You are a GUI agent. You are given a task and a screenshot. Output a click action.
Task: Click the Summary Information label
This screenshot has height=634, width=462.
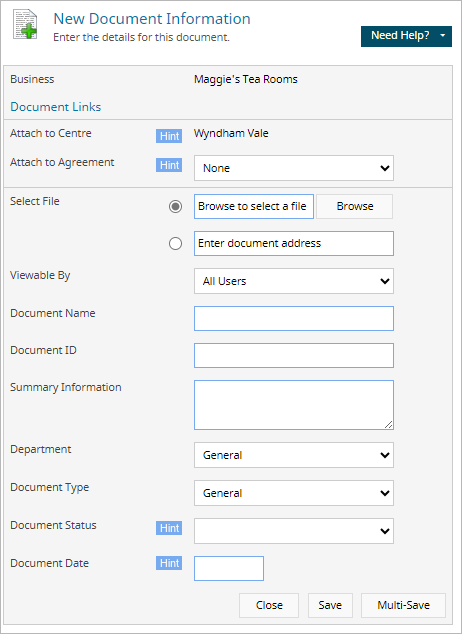pyautogui.click(x=66, y=387)
